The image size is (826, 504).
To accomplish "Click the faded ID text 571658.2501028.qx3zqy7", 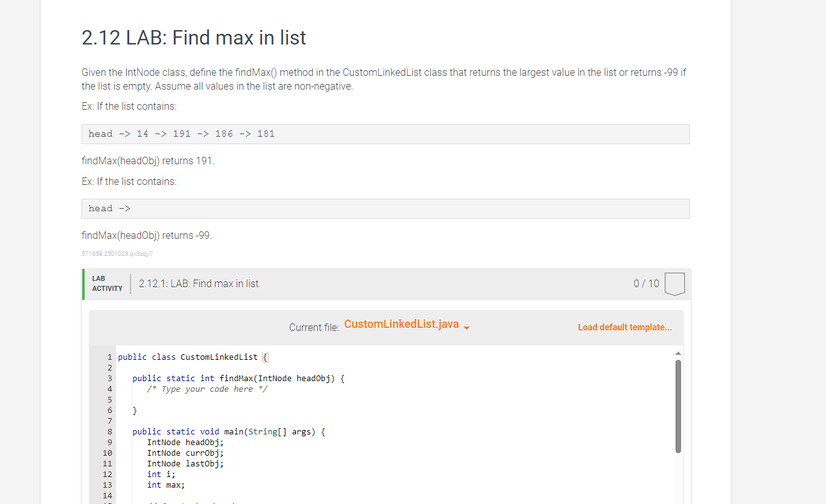I will 117,253.
